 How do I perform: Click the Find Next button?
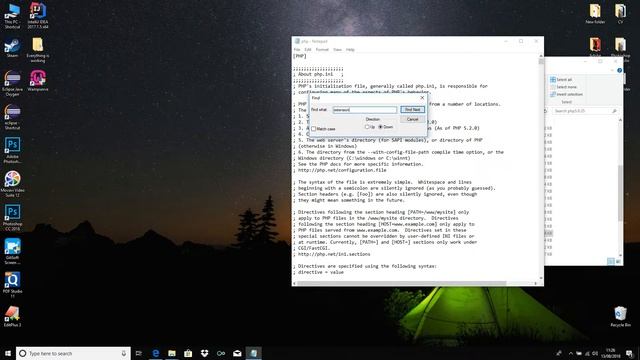(x=412, y=109)
